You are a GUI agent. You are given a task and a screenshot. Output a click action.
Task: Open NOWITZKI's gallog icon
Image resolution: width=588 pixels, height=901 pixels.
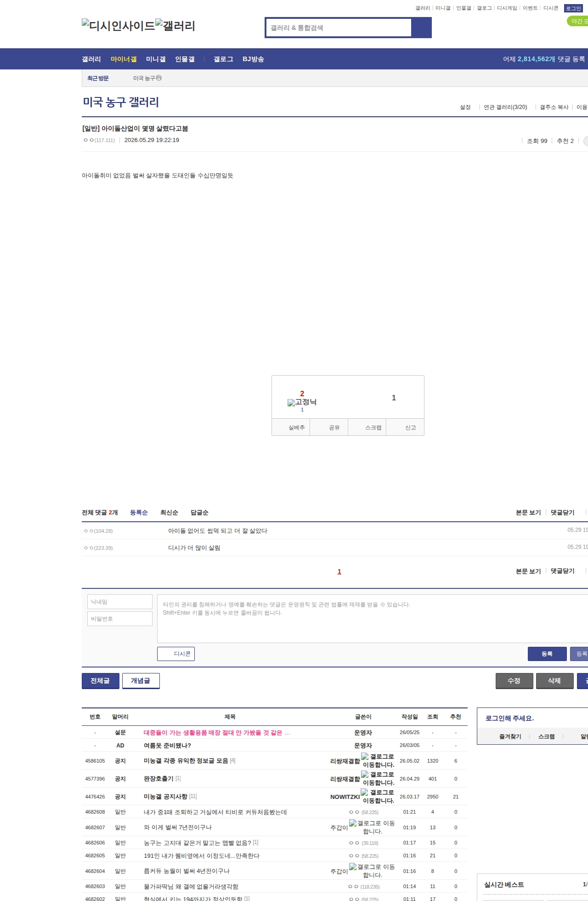(378, 796)
